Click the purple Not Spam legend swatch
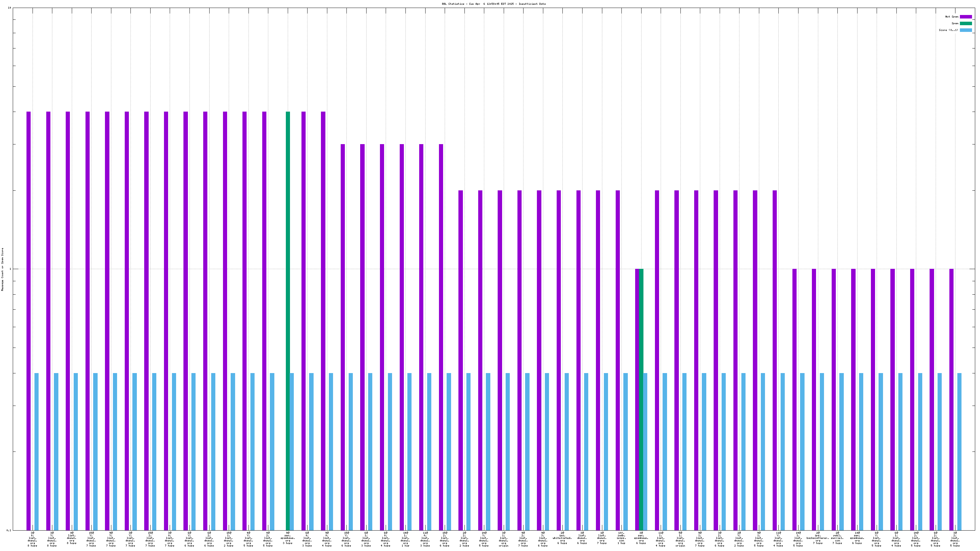980x551 pixels. tap(966, 17)
